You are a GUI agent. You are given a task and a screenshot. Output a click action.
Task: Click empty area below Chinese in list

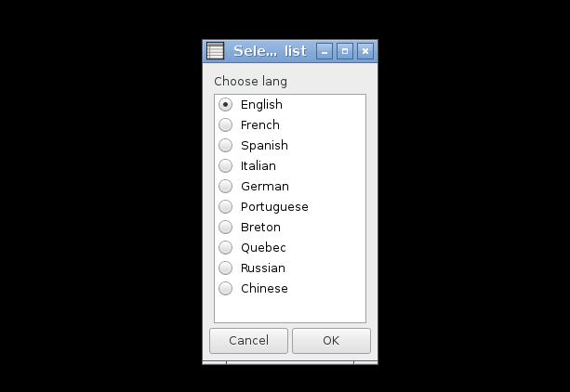(x=290, y=309)
